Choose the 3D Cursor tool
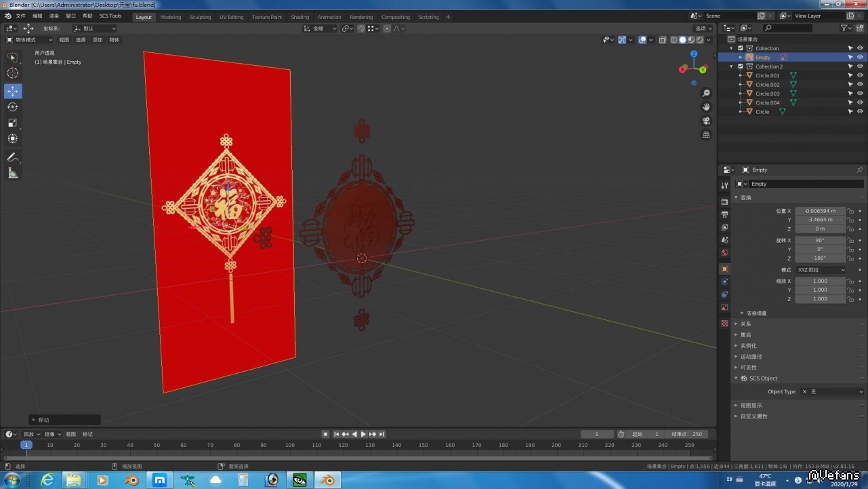The height and width of the screenshot is (489, 868). pos(13,73)
